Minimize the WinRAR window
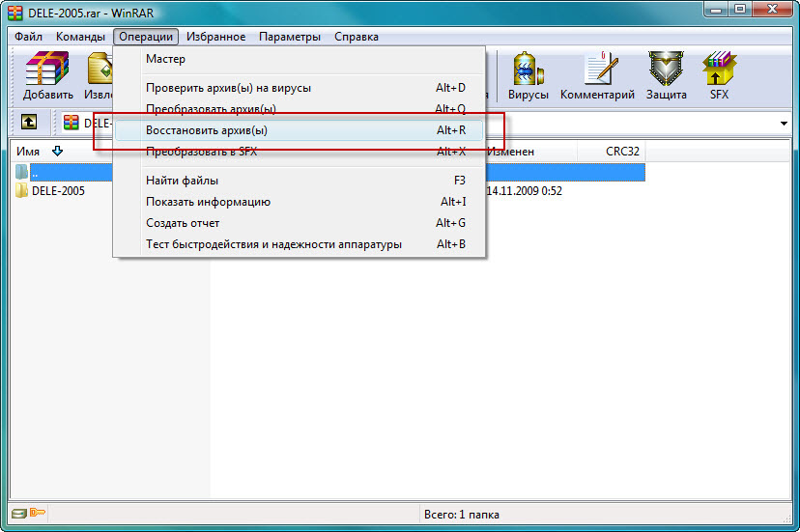Image resolution: width=800 pixels, height=532 pixels. [x=716, y=10]
